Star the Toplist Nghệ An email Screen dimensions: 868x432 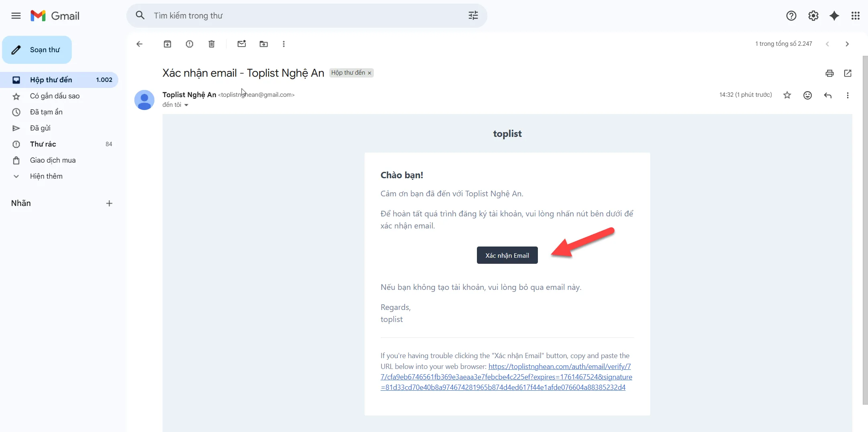coord(787,95)
